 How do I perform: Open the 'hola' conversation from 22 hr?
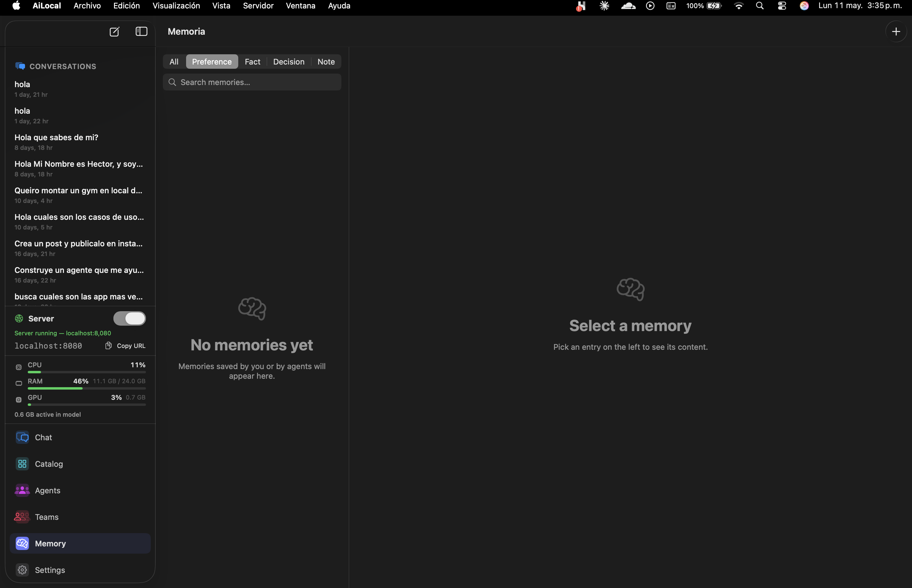coord(80,115)
